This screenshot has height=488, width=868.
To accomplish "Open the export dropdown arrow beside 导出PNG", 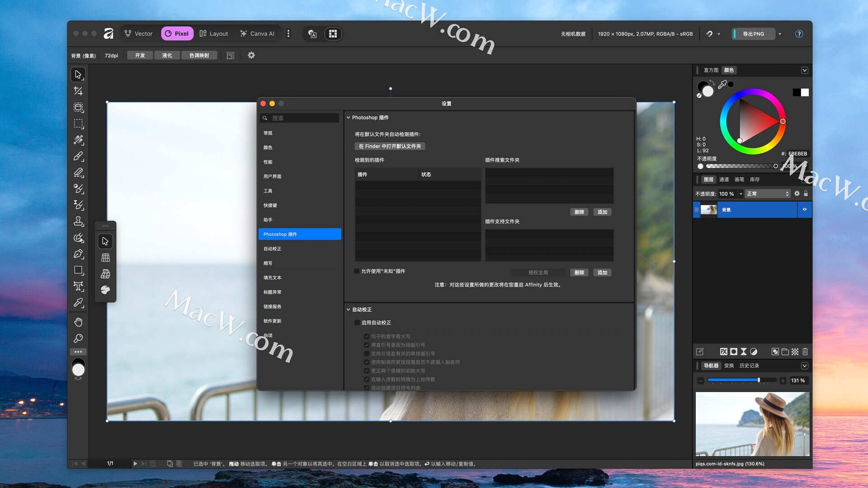I will click(x=780, y=34).
